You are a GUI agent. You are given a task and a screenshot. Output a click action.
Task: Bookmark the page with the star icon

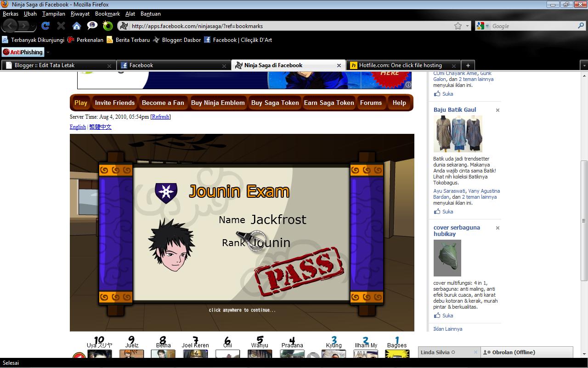click(x=458, y=26)
